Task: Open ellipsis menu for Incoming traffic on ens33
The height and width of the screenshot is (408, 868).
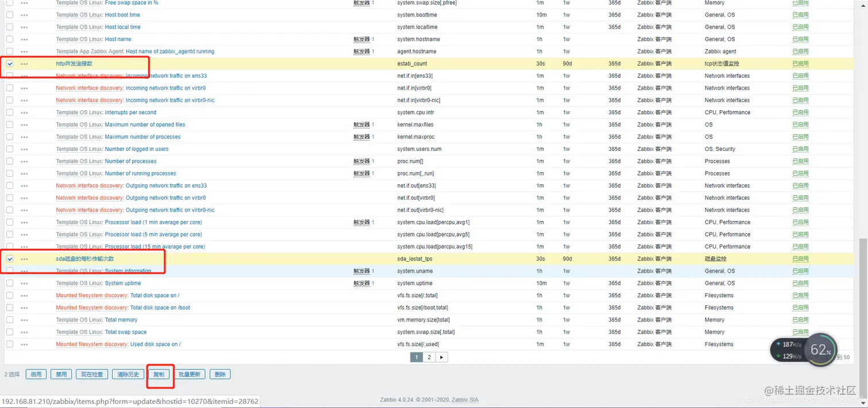Action: coord(24,76)
